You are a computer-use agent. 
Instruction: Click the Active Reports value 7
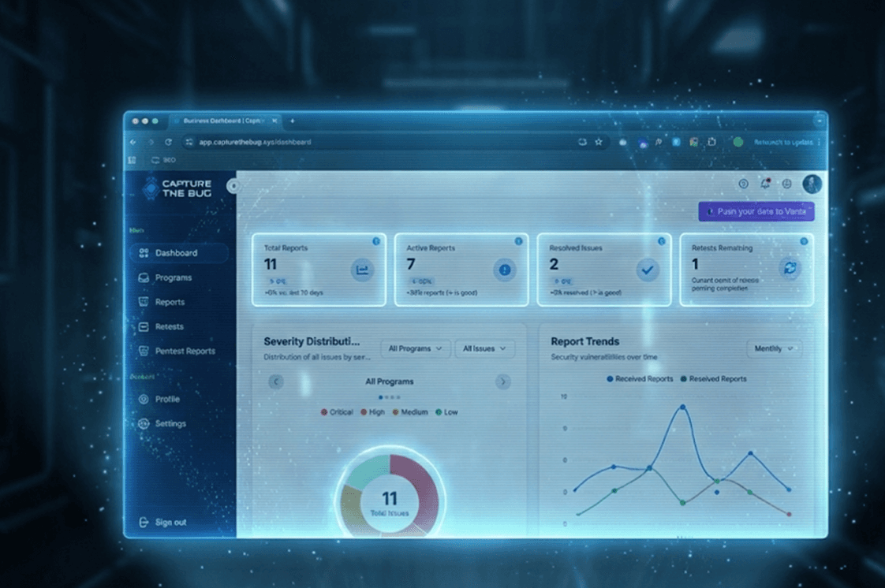411,264
